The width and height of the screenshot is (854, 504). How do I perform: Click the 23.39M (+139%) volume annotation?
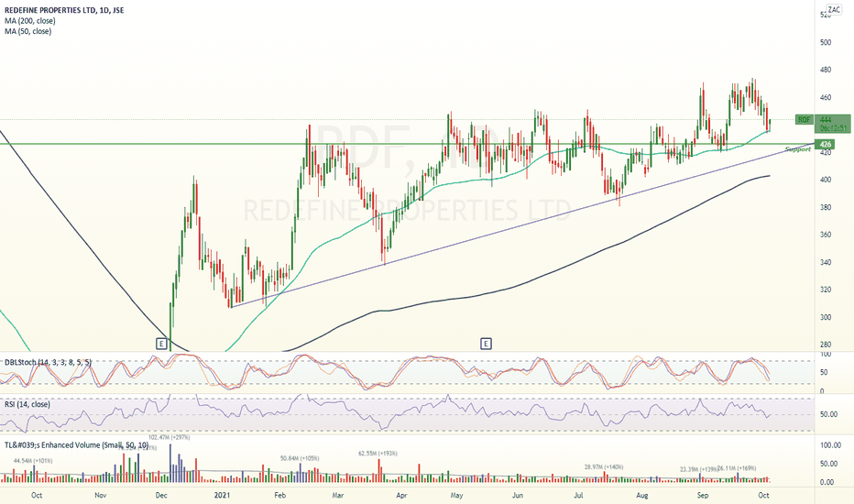click(x=699, y=469)
